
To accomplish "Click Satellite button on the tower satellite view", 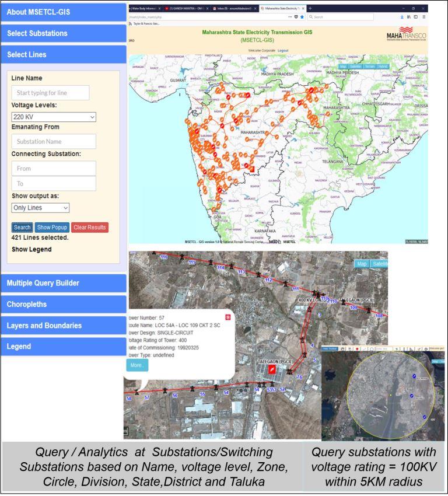I will click(379, 264).
